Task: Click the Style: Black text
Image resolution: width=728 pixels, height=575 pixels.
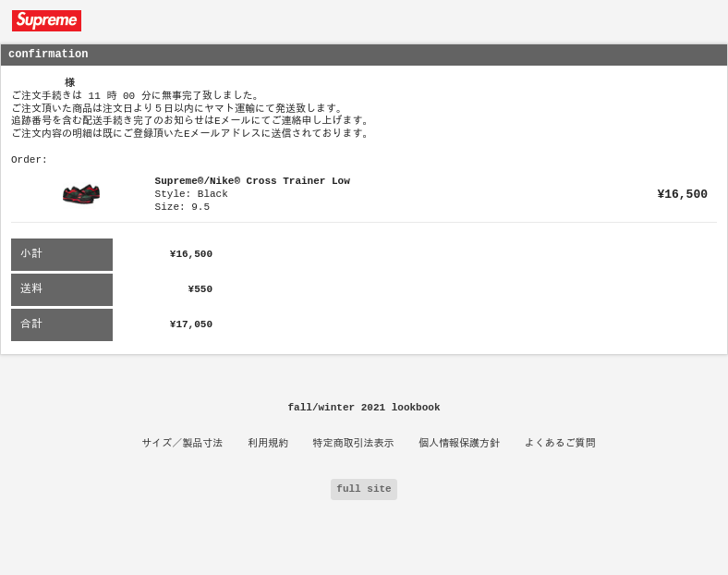Action: coord(191,194)
